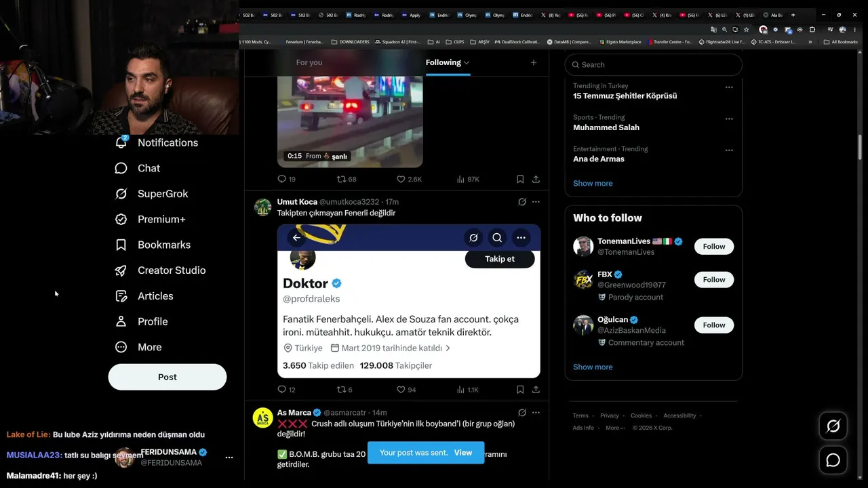
Task: Open the Terms footer link
Action: [x=580, y=416]
